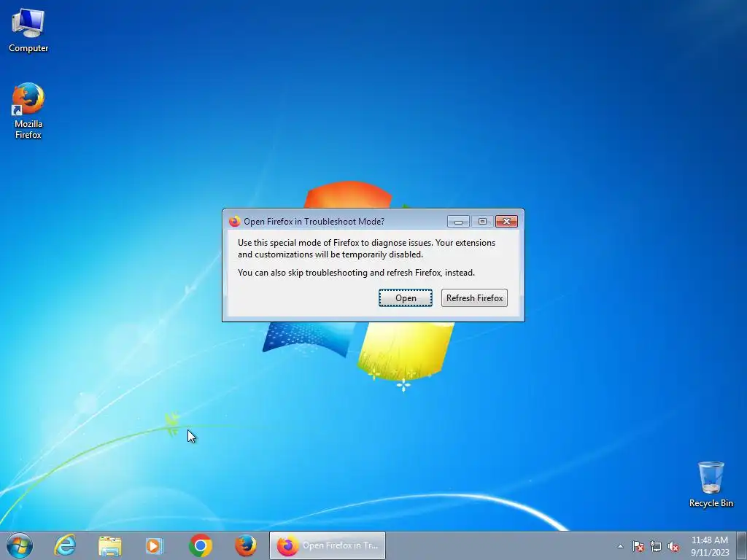
Task: Click the Firefox icon in dialog title bar
Action: [x=234, y=222]
